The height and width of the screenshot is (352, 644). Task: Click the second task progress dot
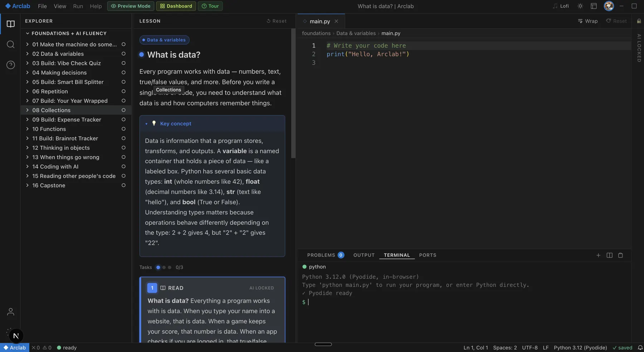tap(164, 267)
